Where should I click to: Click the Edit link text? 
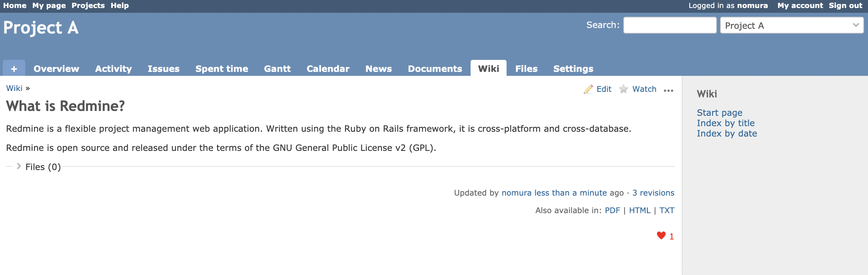point(604,89)
